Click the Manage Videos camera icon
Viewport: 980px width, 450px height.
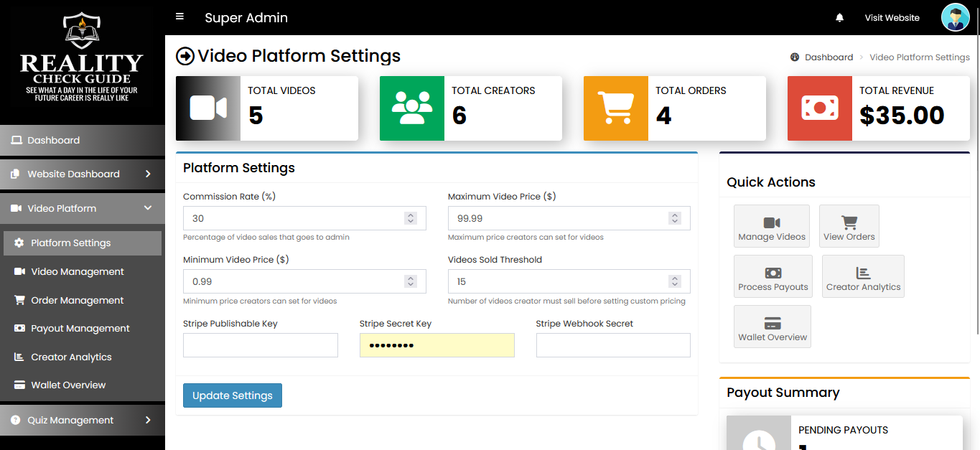click(772, 222)
